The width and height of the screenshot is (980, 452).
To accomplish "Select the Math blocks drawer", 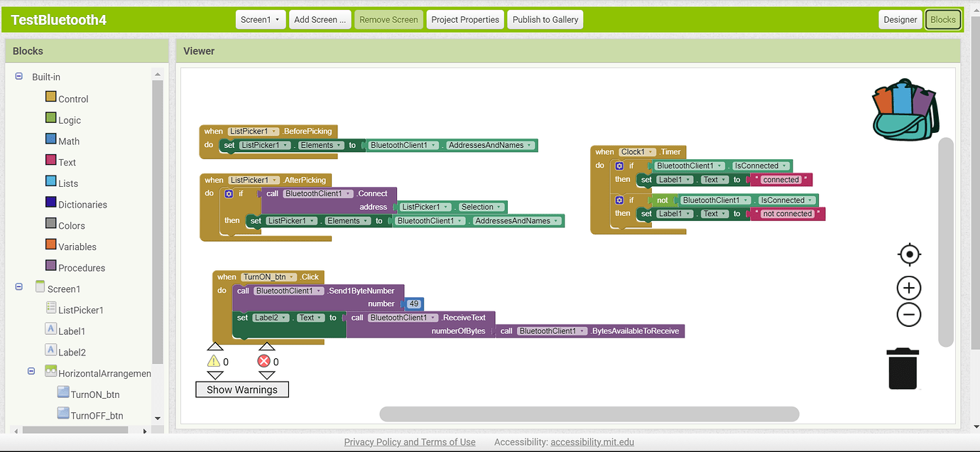I will pos(69,141).
